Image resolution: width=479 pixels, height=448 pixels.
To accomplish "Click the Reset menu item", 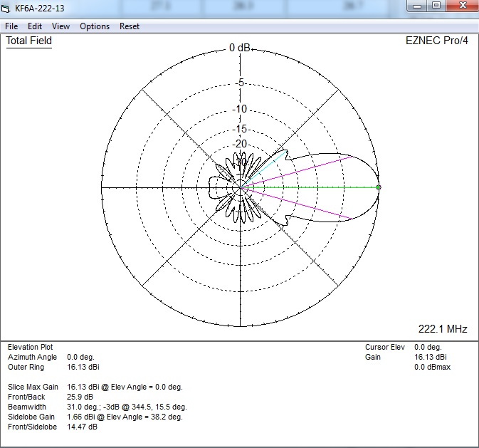I will [x=130, y=26].
